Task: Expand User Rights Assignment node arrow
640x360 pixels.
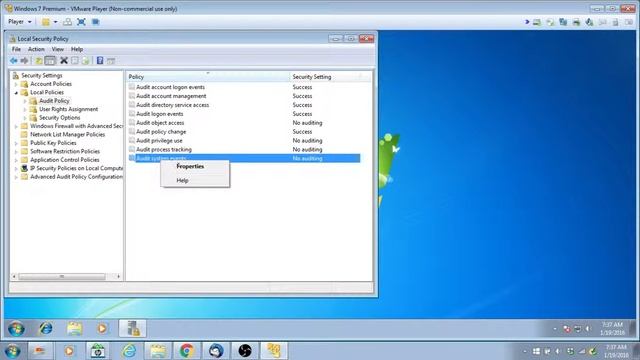Action: point(25,109)
